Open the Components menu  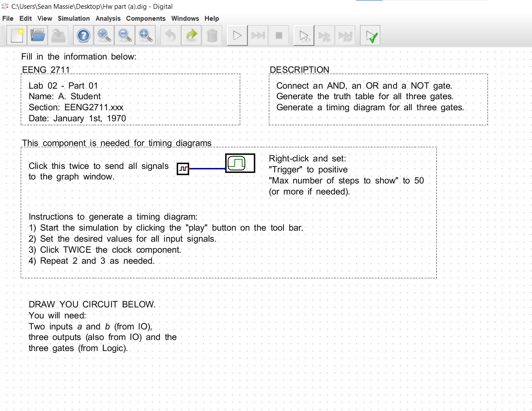pos(146,19)
